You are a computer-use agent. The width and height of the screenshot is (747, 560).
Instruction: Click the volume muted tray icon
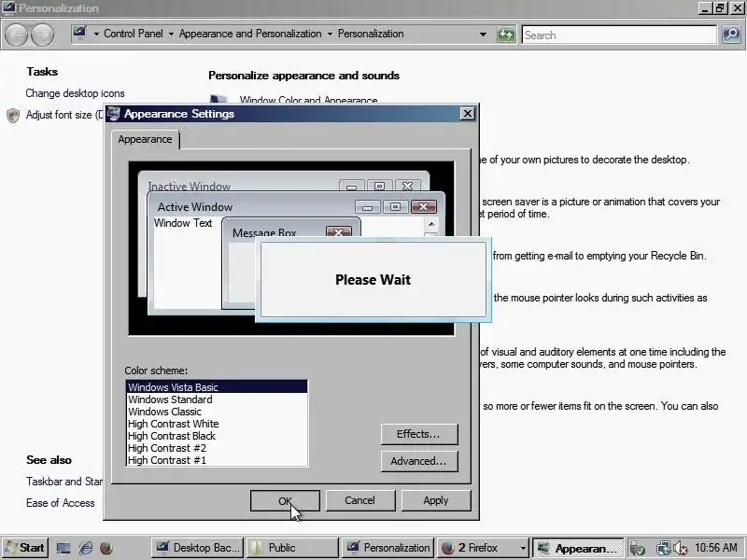pos(682,549)
